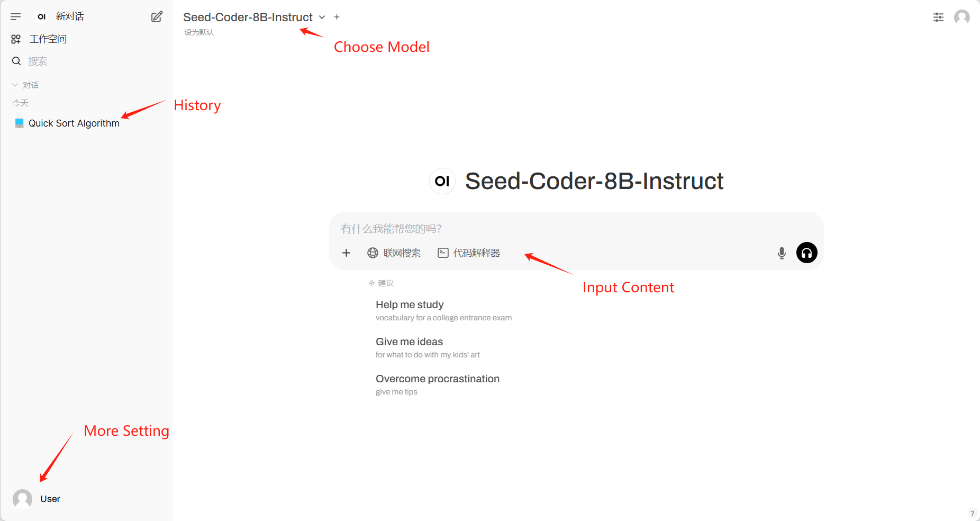Open the chat controls sliders icon
The image size is (980, 521).
coord(938,17)
